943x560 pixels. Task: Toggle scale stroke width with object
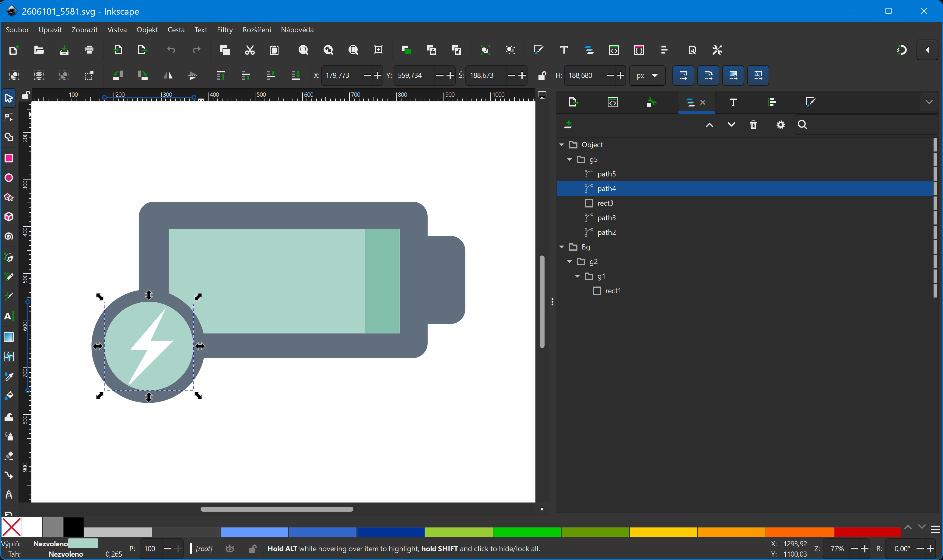coord(683,75)
